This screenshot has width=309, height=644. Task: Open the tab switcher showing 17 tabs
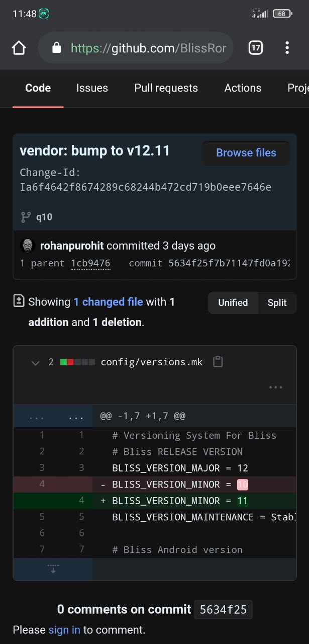tap(256, 48)
